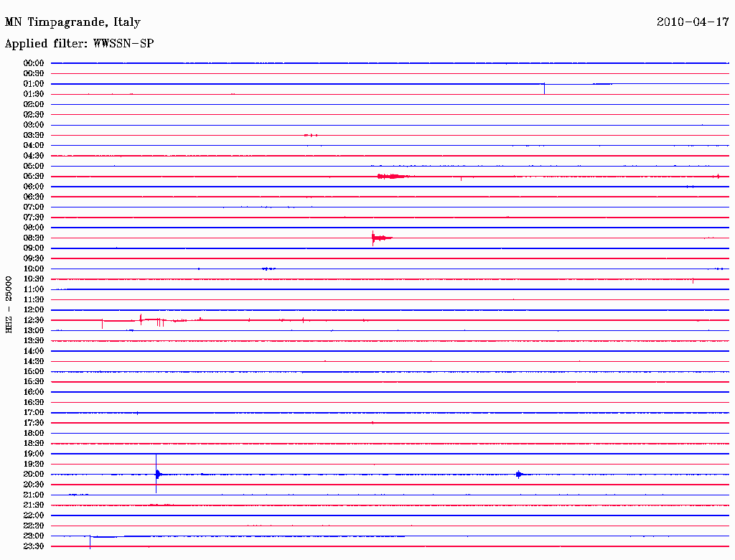Select the 06:00 time label
735x560 pixels.
(x=34, y=187)
